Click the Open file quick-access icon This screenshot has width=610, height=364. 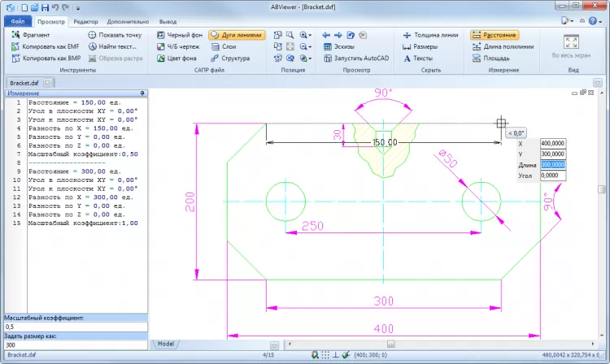(35, 7)
